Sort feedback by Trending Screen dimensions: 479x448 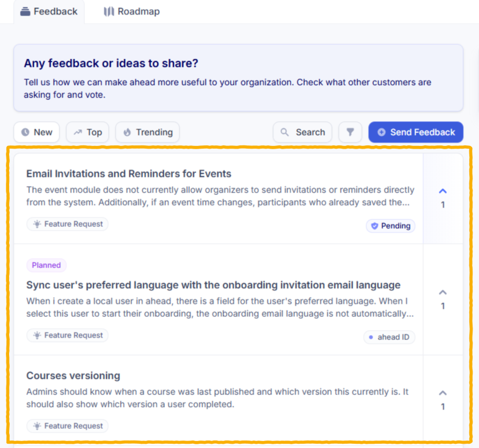[x=148, y=132]
